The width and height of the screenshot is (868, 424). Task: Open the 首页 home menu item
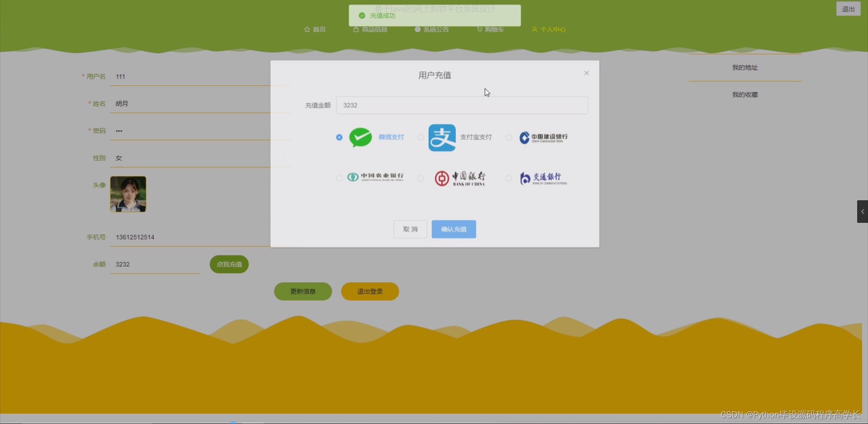315,29
